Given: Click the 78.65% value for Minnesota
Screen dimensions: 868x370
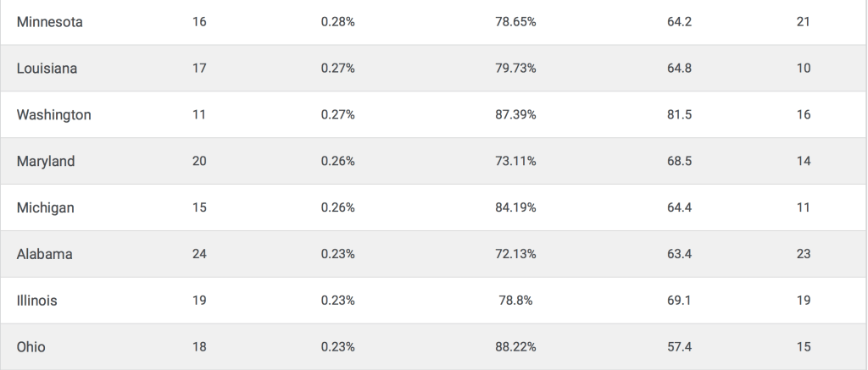Looking at the screenshot, I should pos(515,22).
